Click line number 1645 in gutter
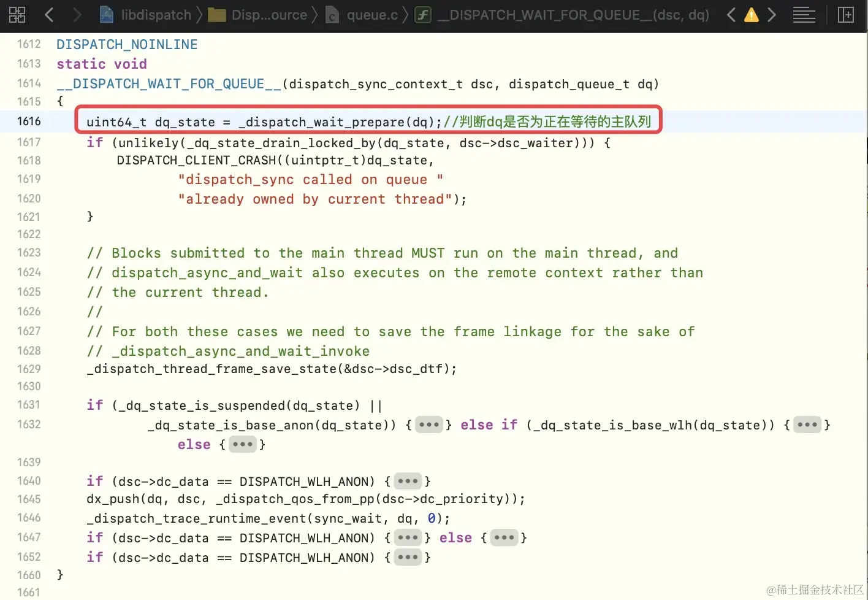 pyautogui.click(x=29, y=499)
